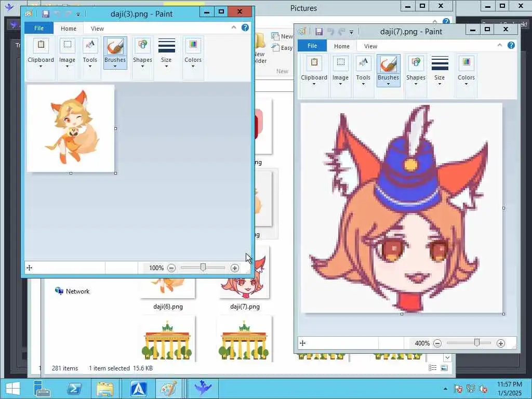The width and height of the screenshot is (532, 399).
Task: Switch Pictures window to details view
Action: click(433, 368)
